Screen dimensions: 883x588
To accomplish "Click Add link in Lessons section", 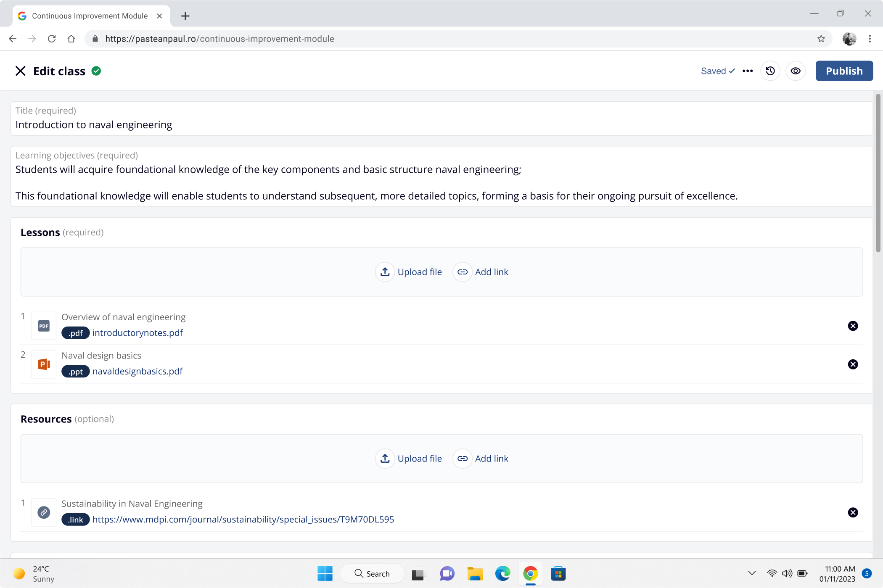I will point(481,272).
